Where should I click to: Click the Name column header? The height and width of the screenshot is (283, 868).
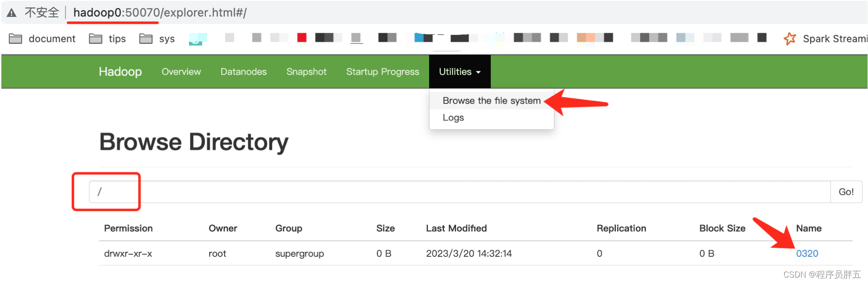(809, 228)
